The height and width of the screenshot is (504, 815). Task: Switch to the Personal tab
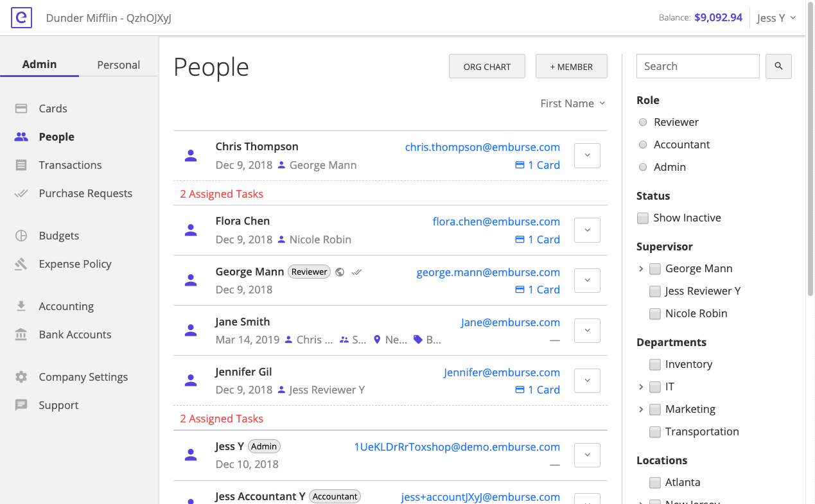coord(118,65)
